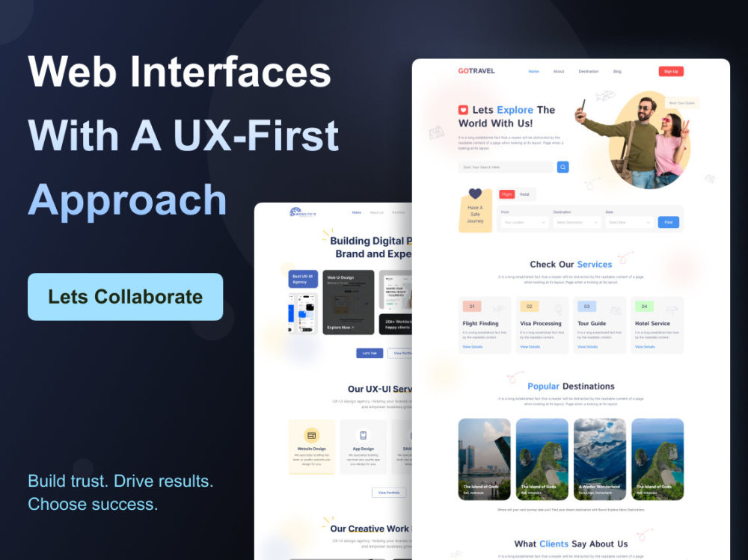
Task: Open View Details under Visa Processing
Action: [530, 347]
